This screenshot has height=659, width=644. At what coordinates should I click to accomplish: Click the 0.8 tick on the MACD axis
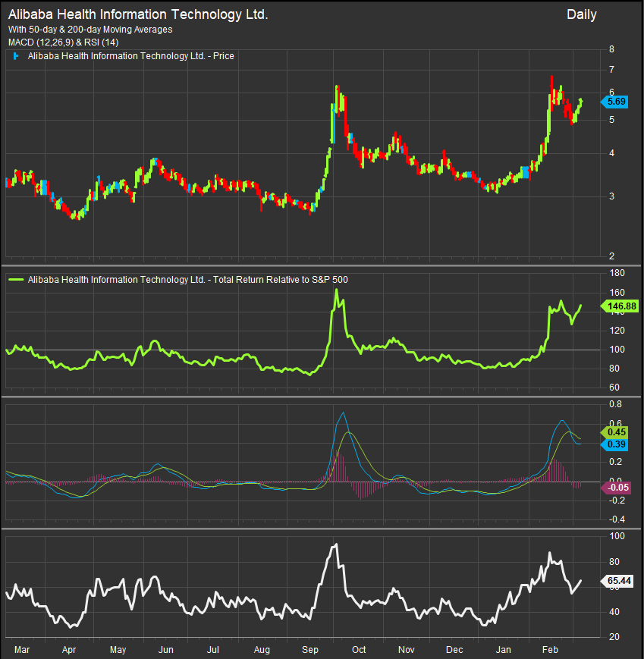pos(615,404)
